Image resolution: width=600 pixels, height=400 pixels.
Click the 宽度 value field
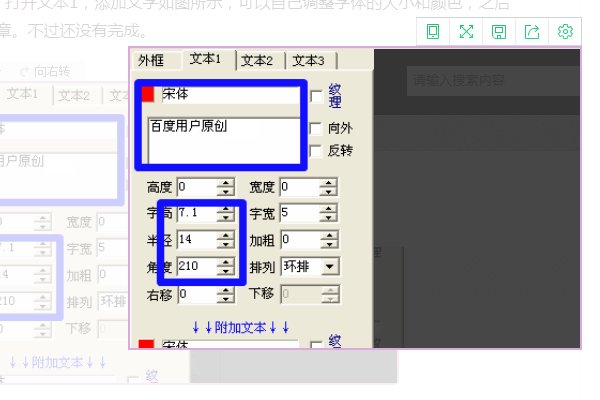coord(300,187)
